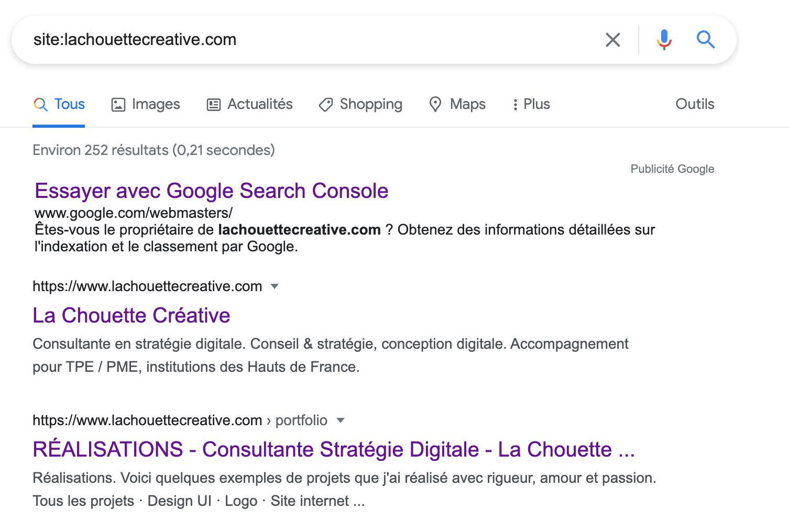
Task: Switch to the Images tab
Action: point(146,104)
